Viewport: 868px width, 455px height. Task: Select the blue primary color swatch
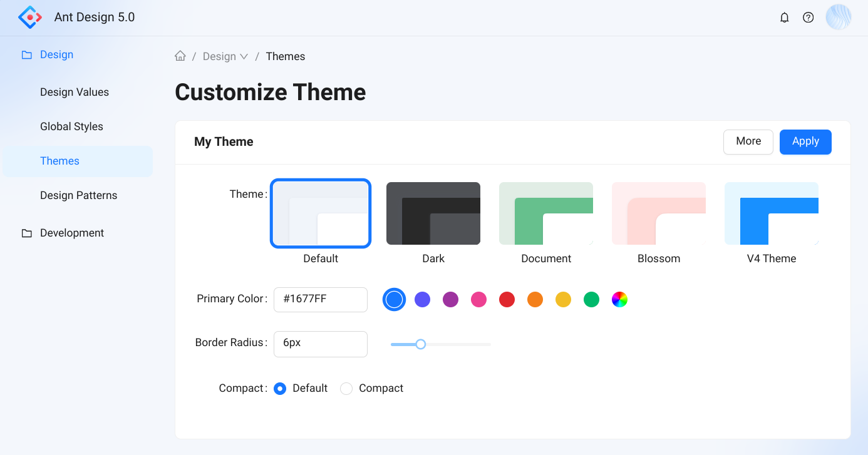(x=394, y=300)
